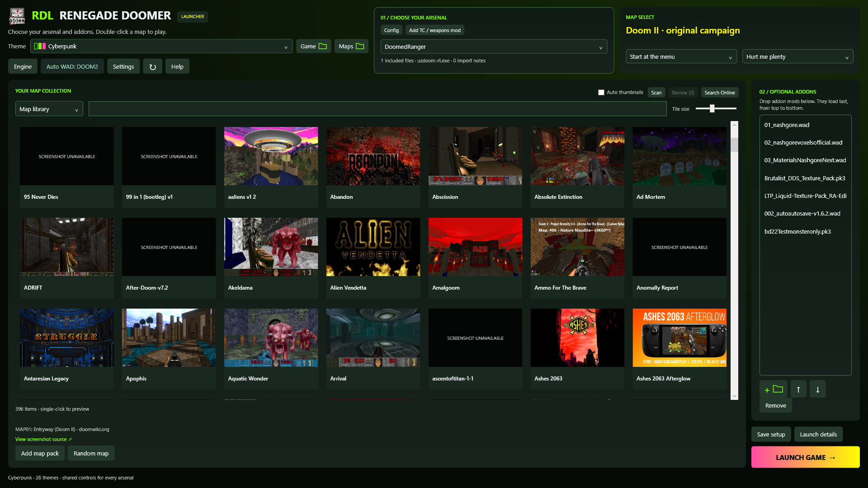The height and width of the screenshot is (488, 868).
Task: Expand the Map library dropdown
Action: tap(49, 109)
